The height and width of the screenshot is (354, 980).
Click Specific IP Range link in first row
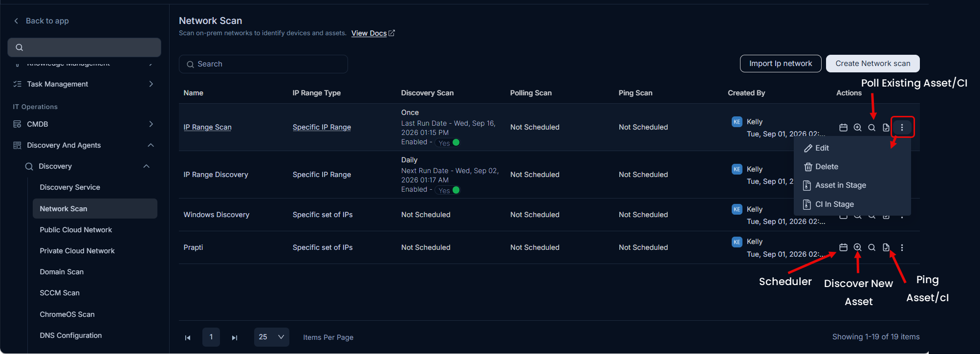point(322,127)
